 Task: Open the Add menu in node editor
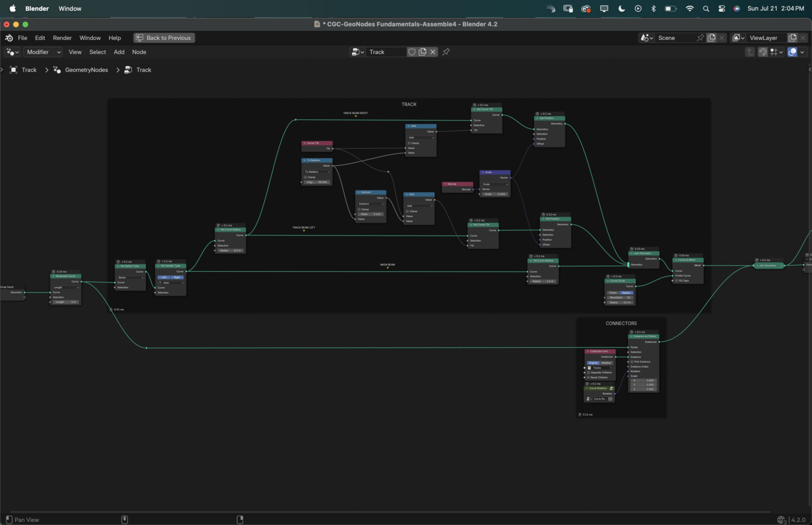(119, 52)
